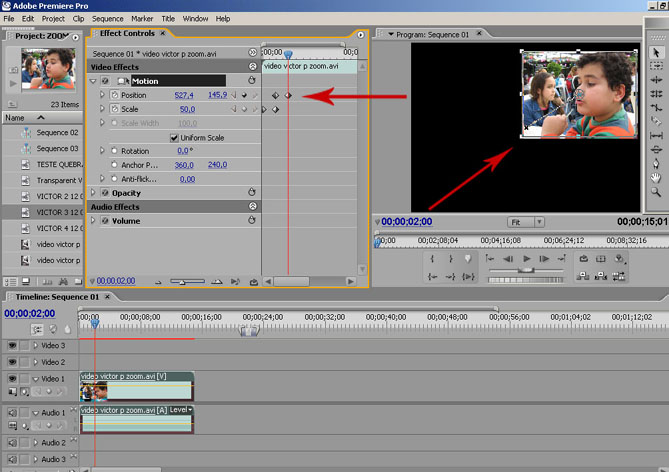Switch to the Effect Controls tab
669x472 pixels.
point(127,33)
